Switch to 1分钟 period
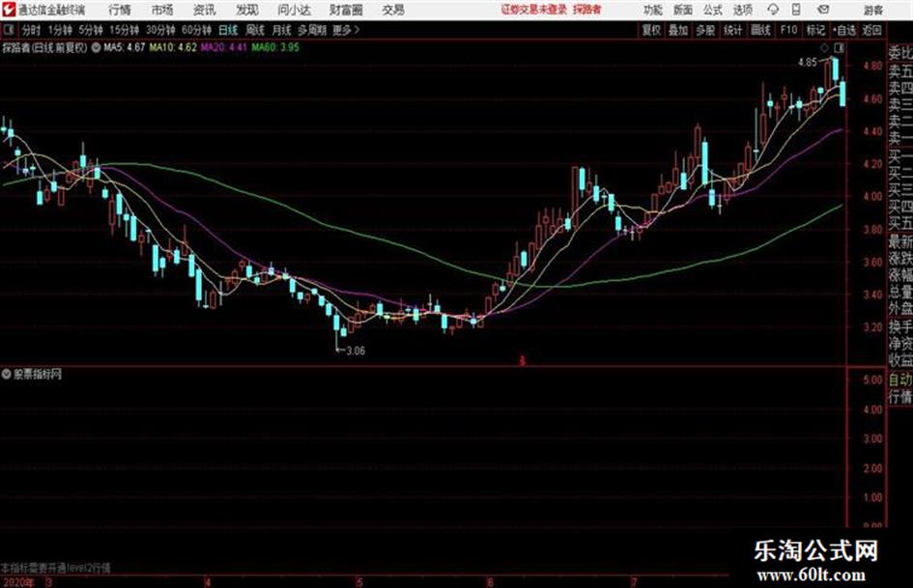This screenshot has width=913, height=588. 60,30
